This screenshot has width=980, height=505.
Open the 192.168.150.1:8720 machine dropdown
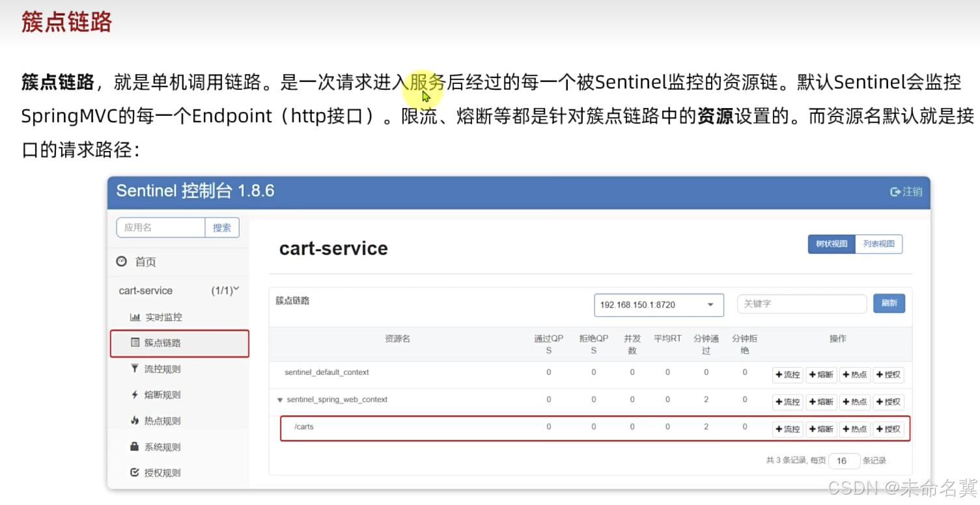[x=659, y=305]
